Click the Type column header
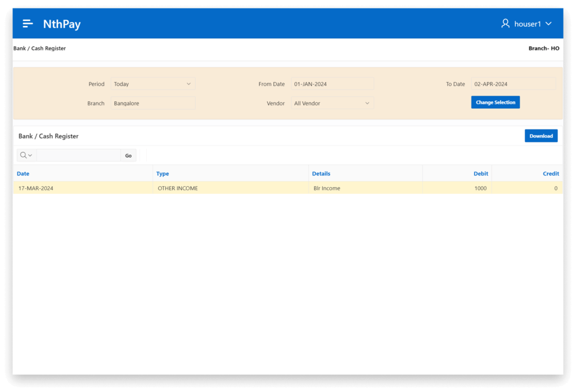Image resolution: width=576 pixels, height=392 pixels. [x=163, y=174]
